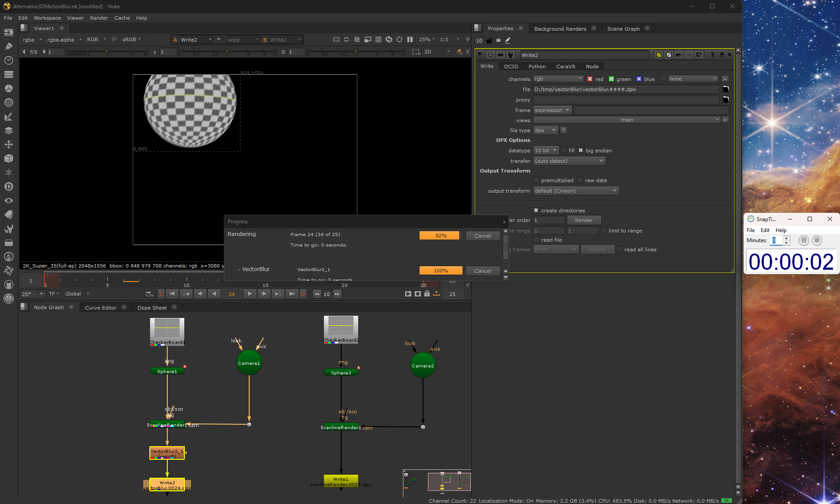
Task: Open the Time nodes clock icon
Action: tap(8, 60)
